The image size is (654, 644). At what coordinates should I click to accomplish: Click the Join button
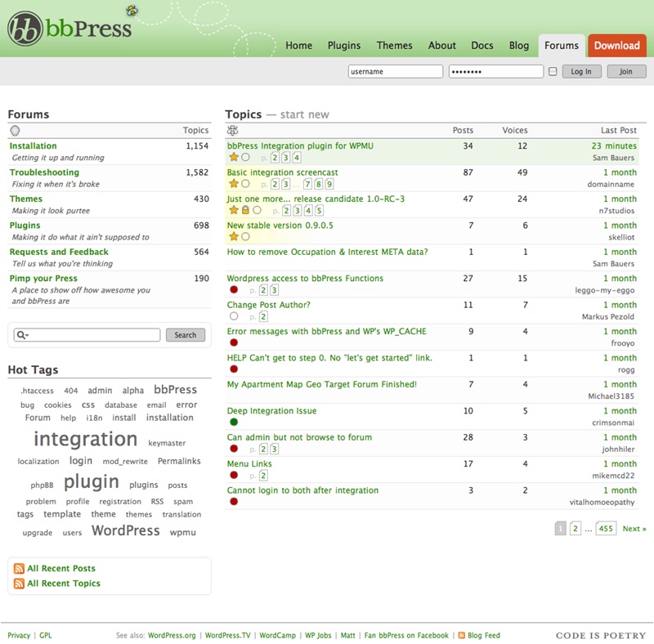point(626,72)
